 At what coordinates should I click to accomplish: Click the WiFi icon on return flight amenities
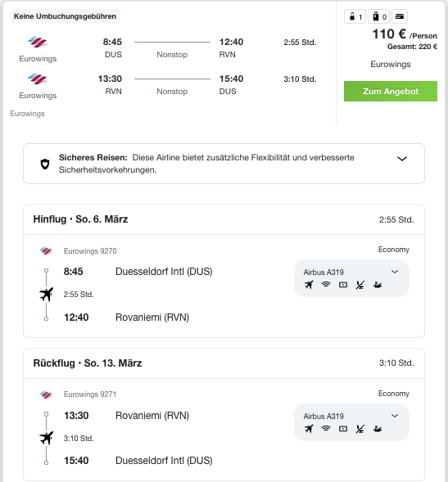[325, 429]
